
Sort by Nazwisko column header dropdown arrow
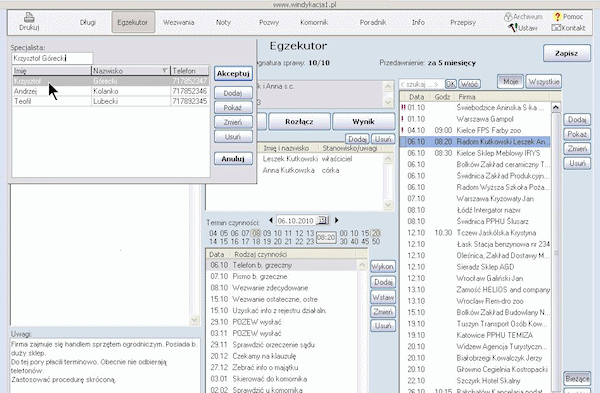click(165, 70)
